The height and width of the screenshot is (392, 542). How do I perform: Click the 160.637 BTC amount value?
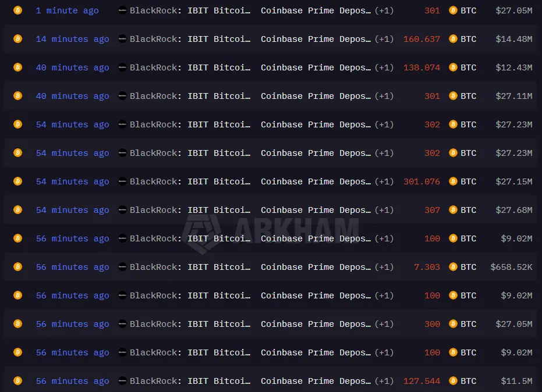pyautogui.click(x=421, y=39)
